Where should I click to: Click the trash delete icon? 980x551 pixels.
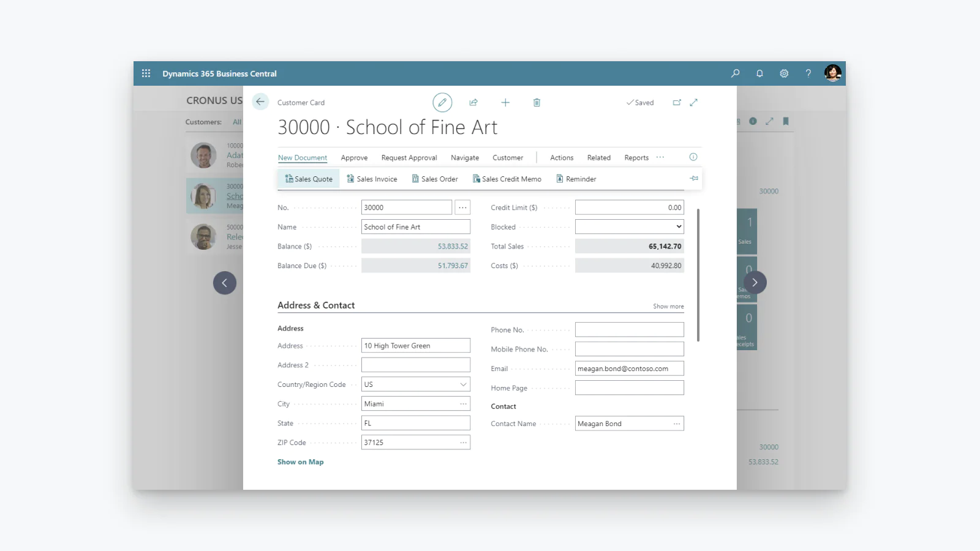click(537, 102)
